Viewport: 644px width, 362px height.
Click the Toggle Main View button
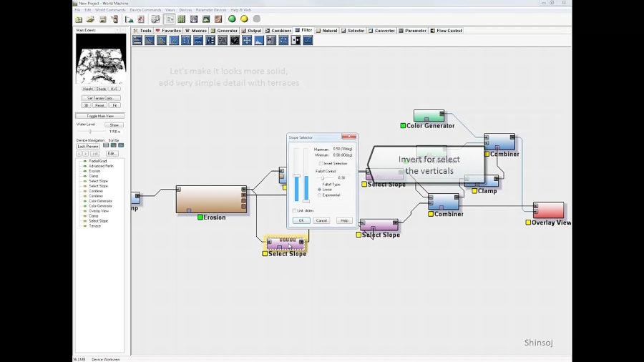click(x=100, y=116)
